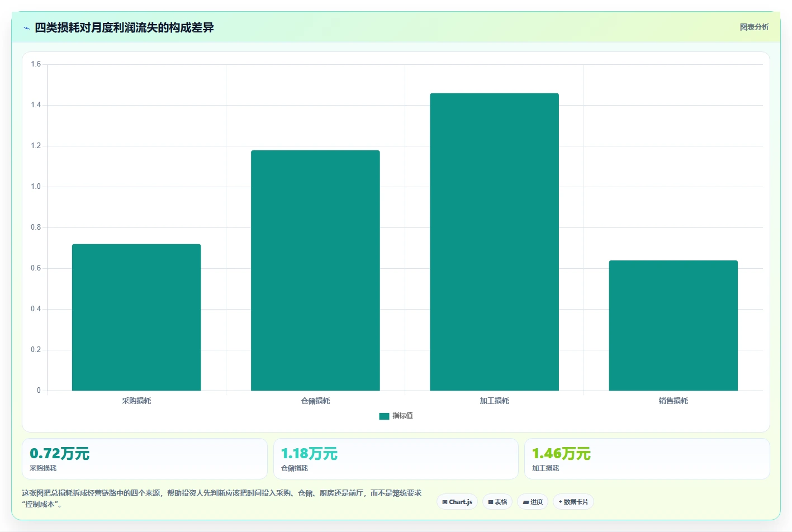Click the lightning icon beside the chart title
The height and width of the screenshot is (532, 792).
pos(26,28)
